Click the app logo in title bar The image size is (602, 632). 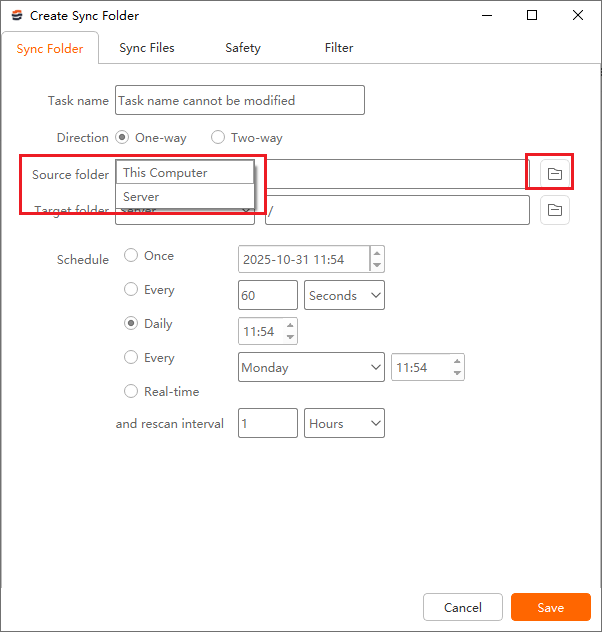coord(16,15)
